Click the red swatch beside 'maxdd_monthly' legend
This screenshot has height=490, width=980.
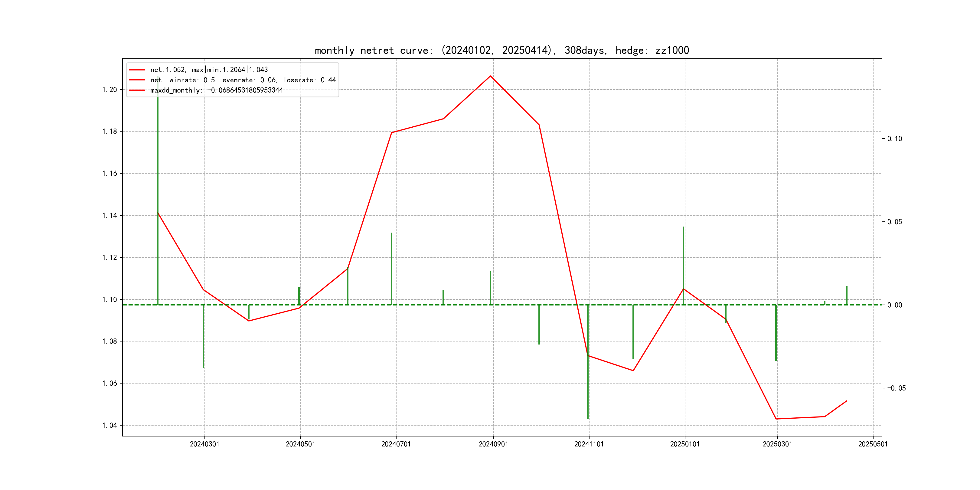tap(137, 90)
